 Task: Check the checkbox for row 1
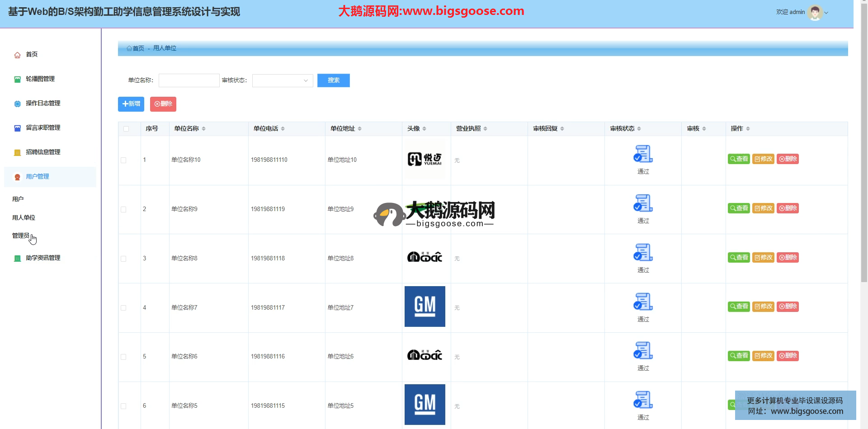click(123, 160)
